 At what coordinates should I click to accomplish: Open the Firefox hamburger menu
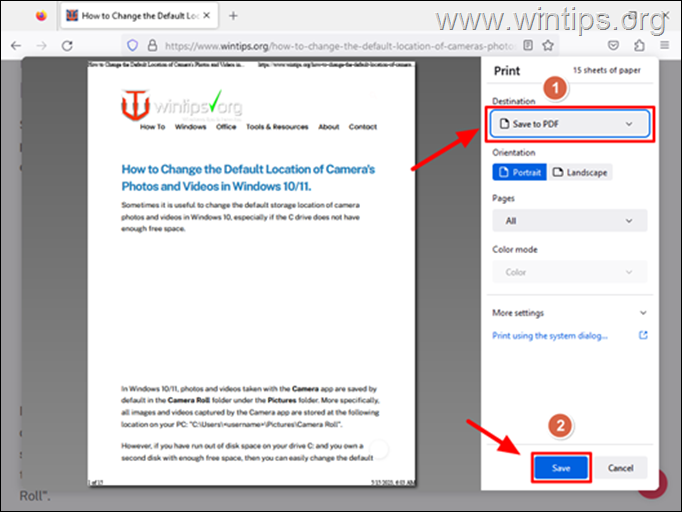(x=665, y=45)
